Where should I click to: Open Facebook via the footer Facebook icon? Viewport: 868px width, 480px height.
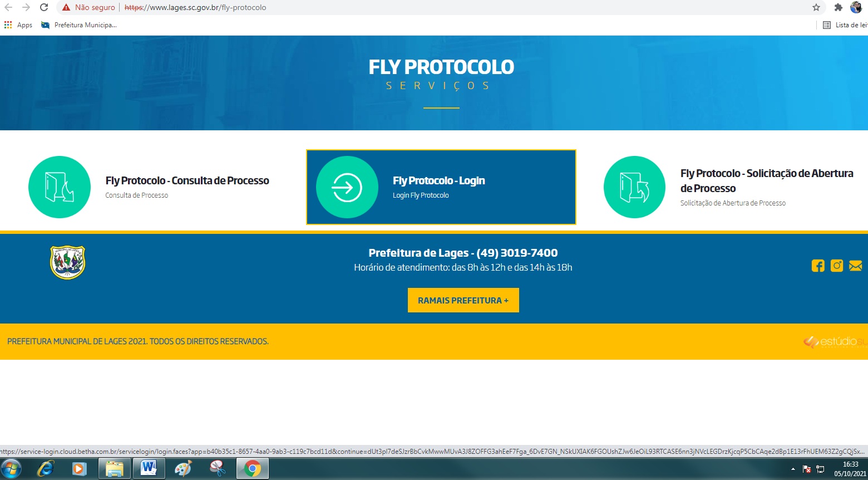tap(818, 266)
